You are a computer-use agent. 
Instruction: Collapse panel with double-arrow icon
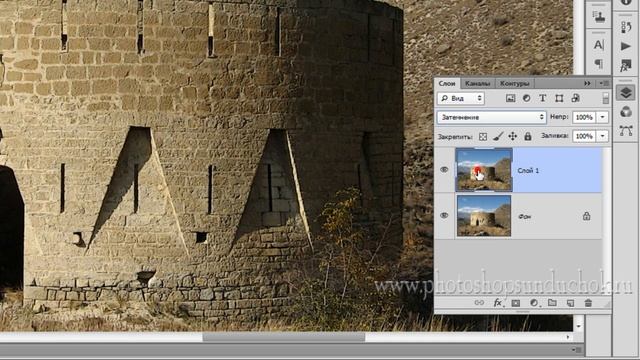[587, 83]
